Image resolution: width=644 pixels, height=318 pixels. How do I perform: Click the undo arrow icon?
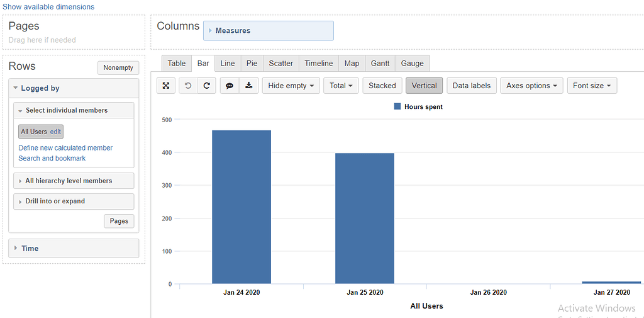188,86
